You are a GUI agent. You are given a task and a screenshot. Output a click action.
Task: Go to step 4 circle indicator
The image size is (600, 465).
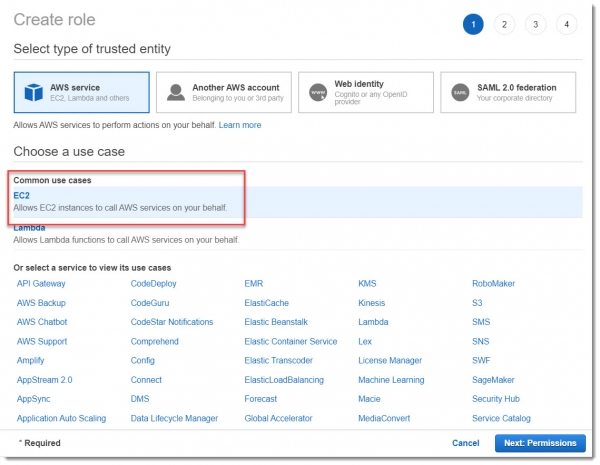pyautogui.click(x=567, y=25)
